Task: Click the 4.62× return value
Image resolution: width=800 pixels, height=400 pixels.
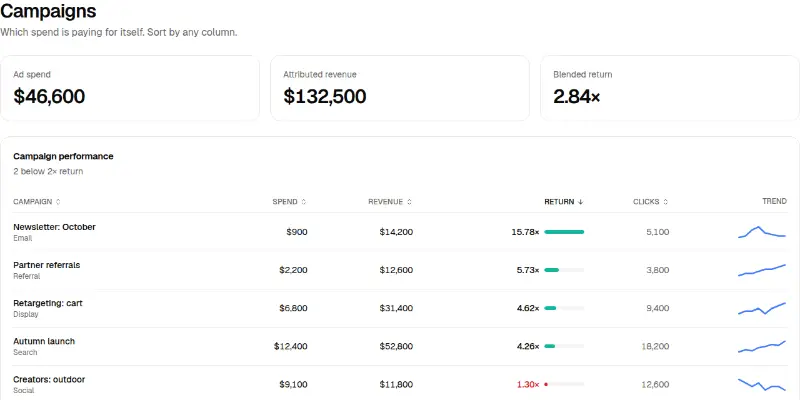Action: point(528,308)
